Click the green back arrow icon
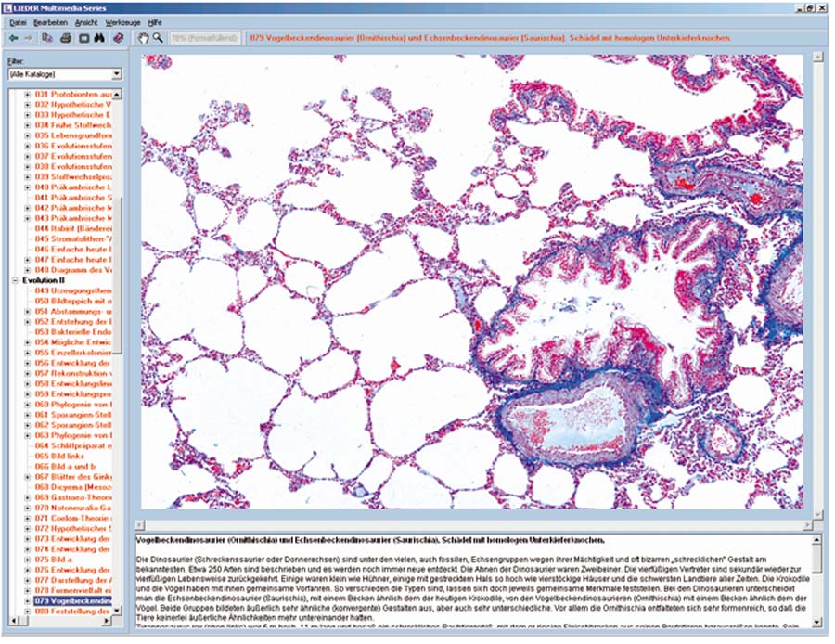Viewport: 835px width, 644px height. pyautogui.click(x=12, y=38)
